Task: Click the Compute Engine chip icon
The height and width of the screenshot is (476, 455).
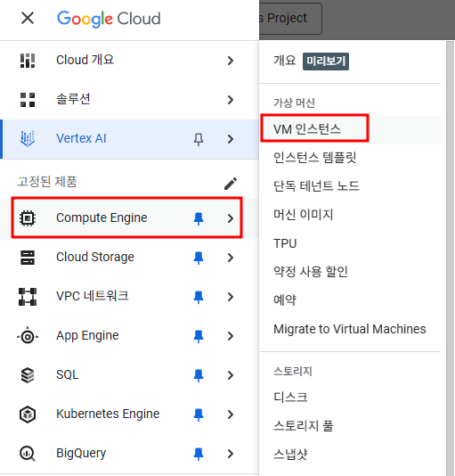Action: pyautogui.click(x=28, y=218)
